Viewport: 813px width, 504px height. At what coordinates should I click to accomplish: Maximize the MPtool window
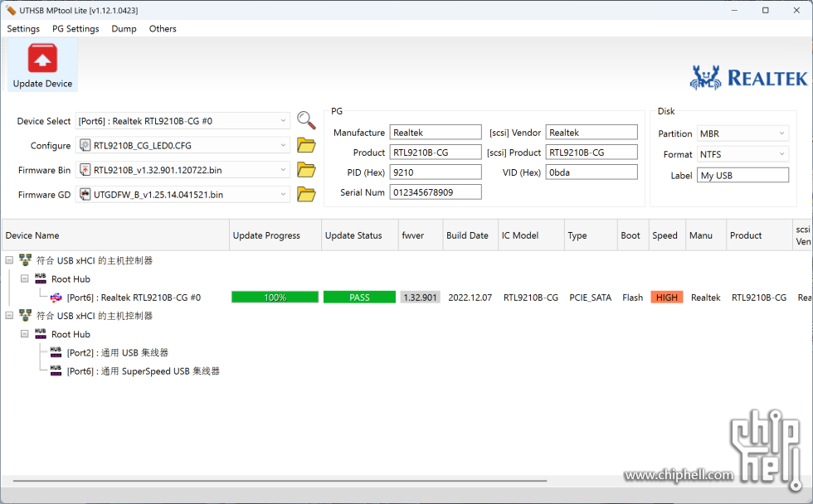(765, 10)
